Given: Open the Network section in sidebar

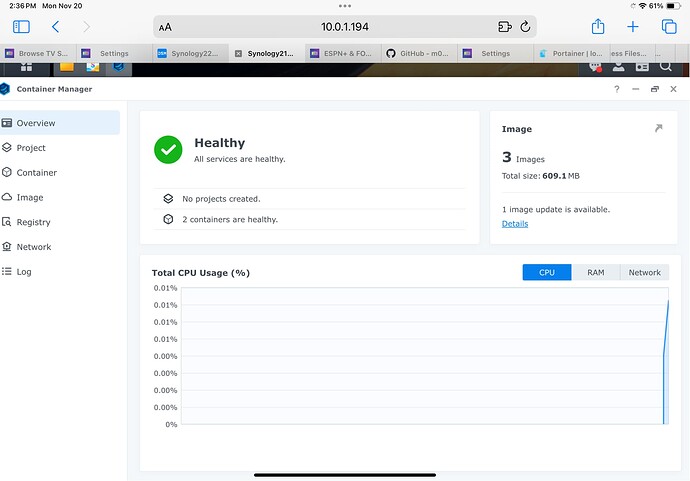Looking at the screenshot, I should pos(33,247).
